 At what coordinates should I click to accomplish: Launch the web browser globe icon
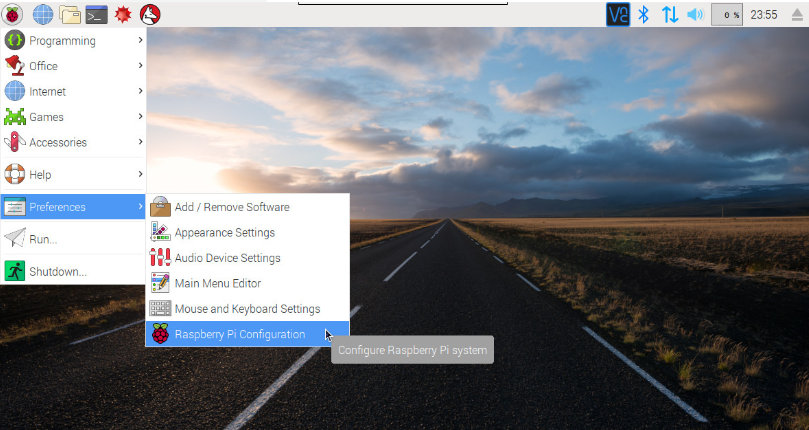tap(43, 14)
